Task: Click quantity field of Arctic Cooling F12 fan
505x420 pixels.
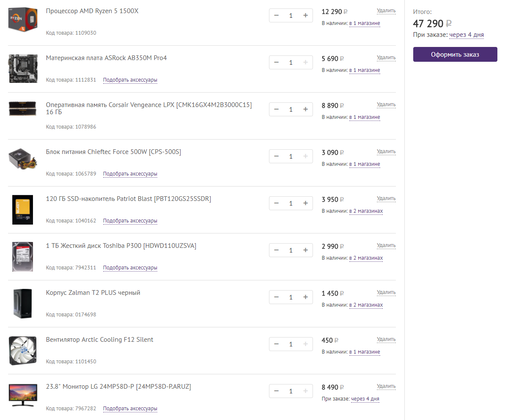Action: coord(291,344)
